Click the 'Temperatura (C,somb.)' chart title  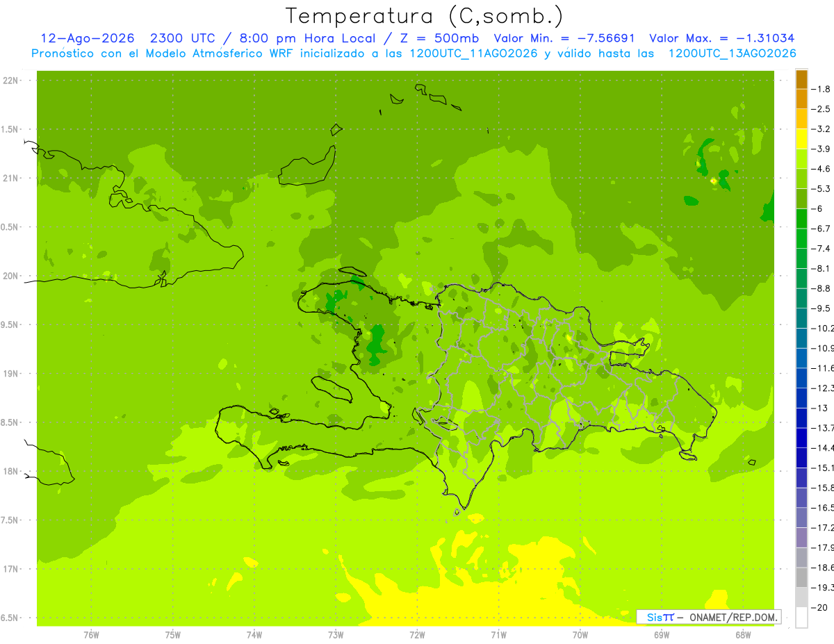coord(425,15)
